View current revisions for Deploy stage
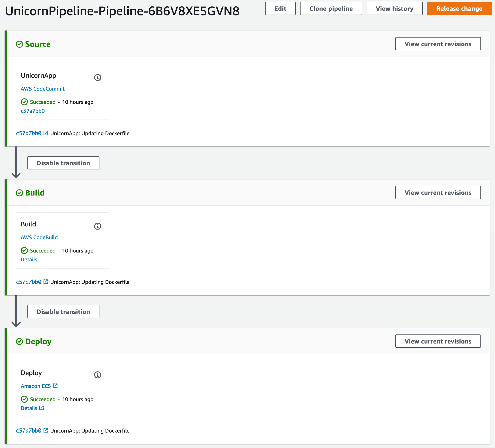Viewport: 495px width, 448px height. [x=438, y=341]
